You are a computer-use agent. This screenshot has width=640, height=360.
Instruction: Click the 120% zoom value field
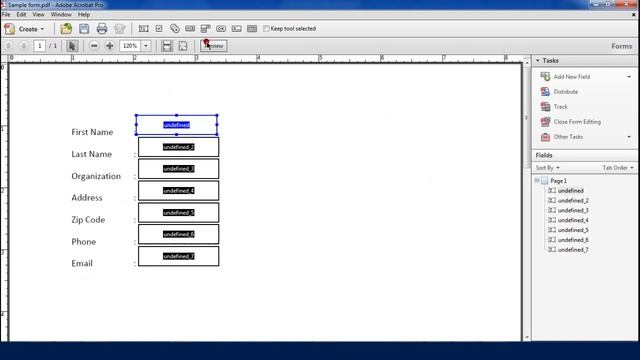[x=130, y=46]
